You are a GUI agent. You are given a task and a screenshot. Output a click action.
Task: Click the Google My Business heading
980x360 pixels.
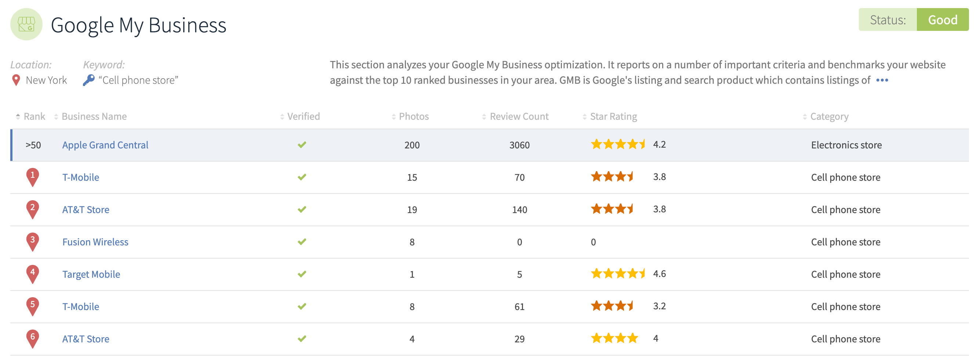(x=138, y=25)
